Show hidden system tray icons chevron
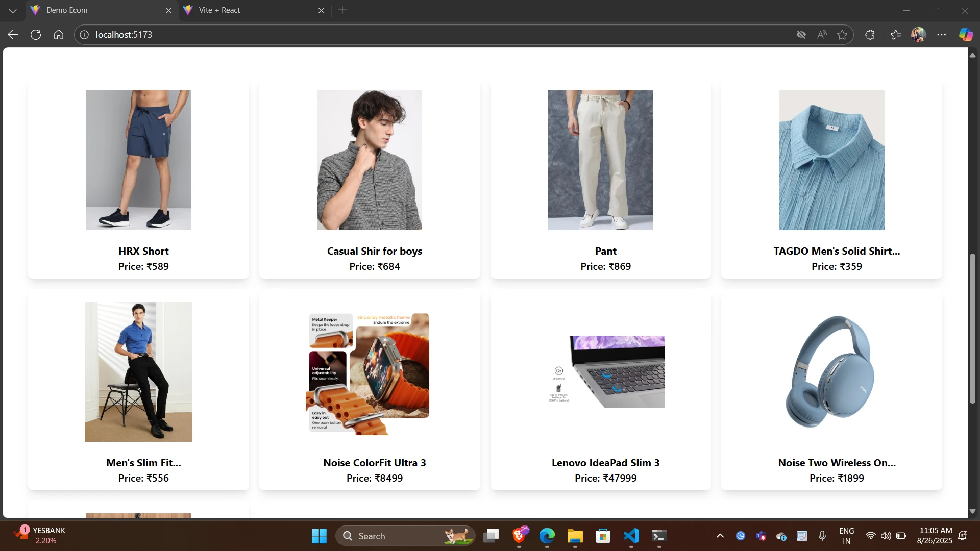 coord(720,536)
